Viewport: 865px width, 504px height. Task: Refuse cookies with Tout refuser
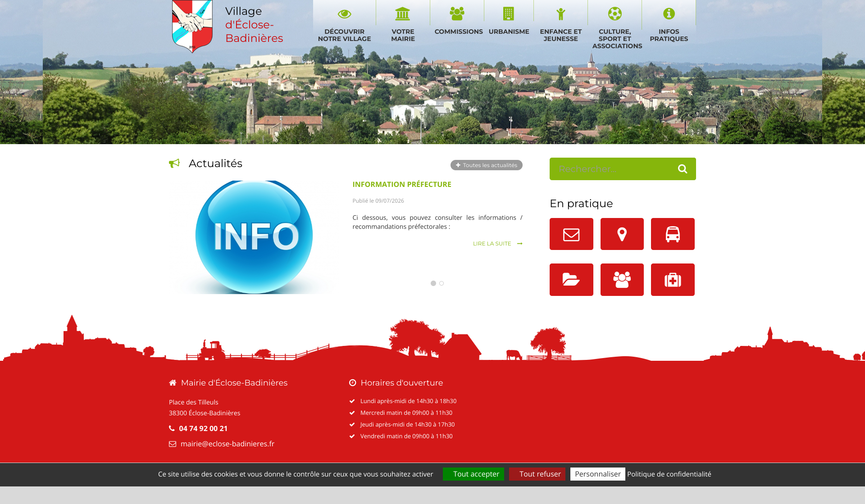tap(537, 474)
